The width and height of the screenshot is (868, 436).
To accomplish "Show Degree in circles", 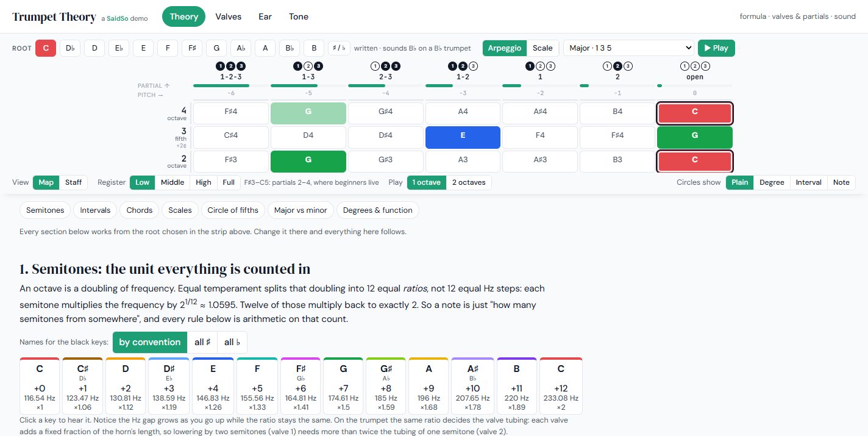I will [772, 182].
